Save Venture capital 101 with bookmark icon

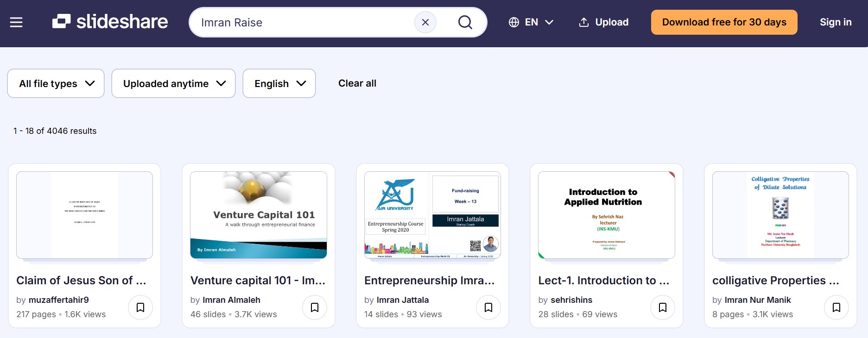(315, 307)
